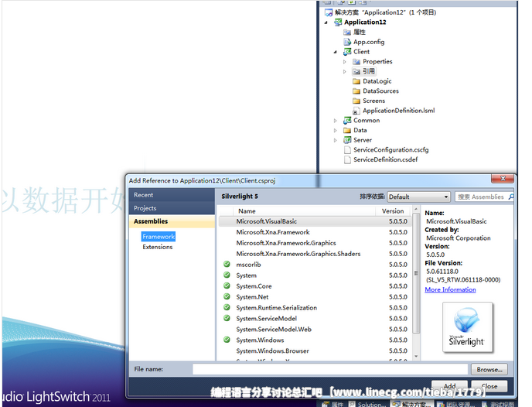Click the ServiceConfiguration.cscfg file icon
Image resolution: width=532 pixels, height=407 pixels.
(347, 150)
